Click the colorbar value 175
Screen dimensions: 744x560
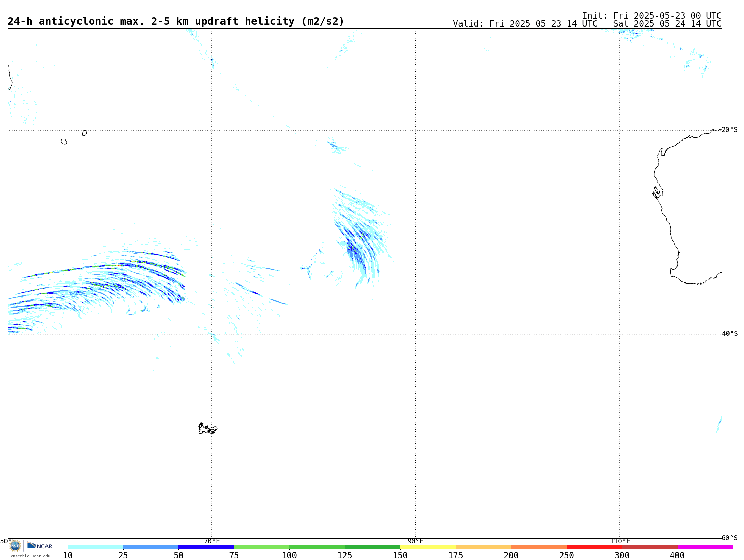456,555
